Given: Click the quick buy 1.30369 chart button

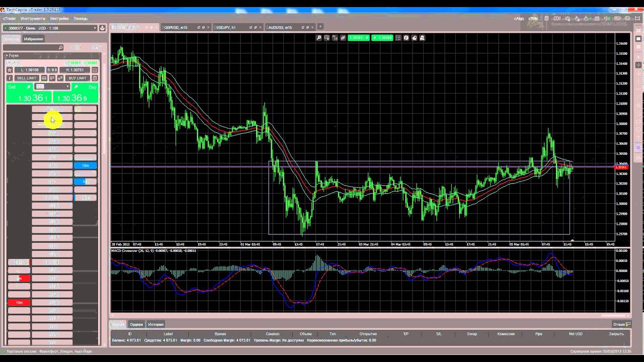Looking at the screenshot, I should 382,38.
